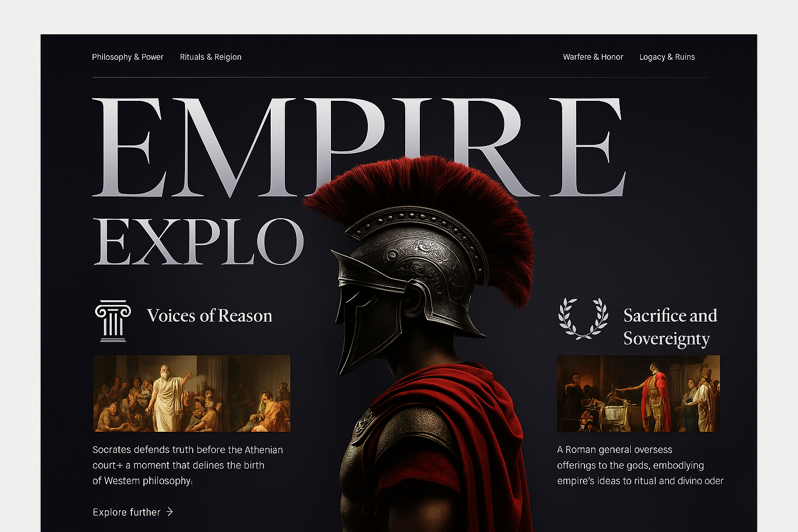
Task: Click the Voices of Reason heading
Action: pos(210,315)
